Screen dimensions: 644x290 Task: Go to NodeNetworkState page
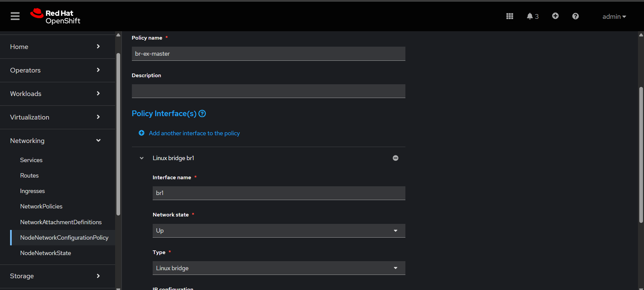[x=46, y=253]
